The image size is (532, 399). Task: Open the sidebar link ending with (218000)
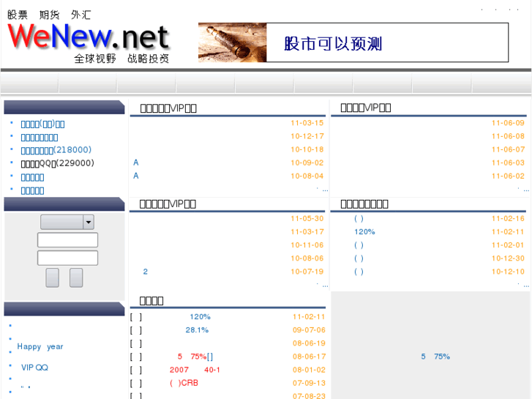click(56, 150)
